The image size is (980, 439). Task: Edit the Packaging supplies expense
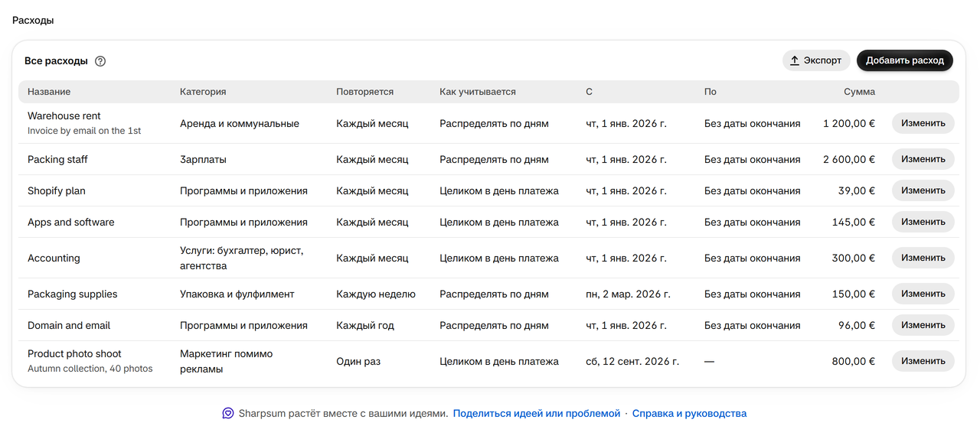(923, 294)
